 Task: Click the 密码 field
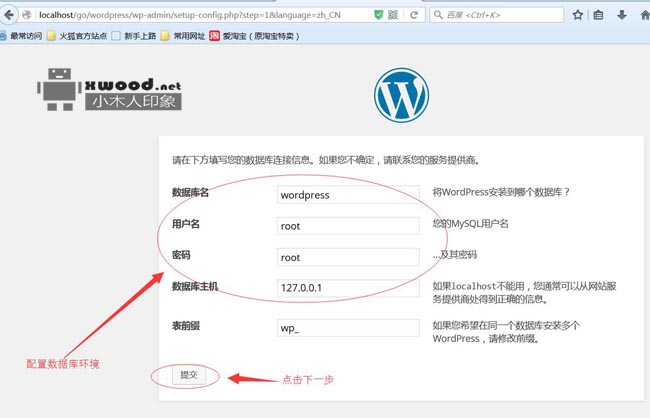tap(348, 257)
